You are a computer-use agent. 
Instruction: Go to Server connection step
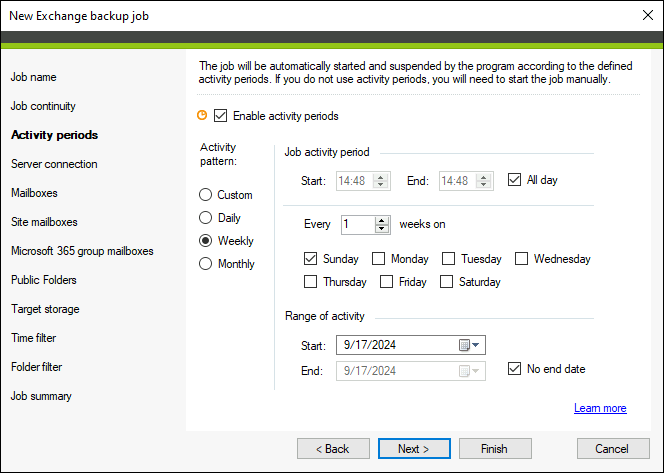[x=54, y=164]
